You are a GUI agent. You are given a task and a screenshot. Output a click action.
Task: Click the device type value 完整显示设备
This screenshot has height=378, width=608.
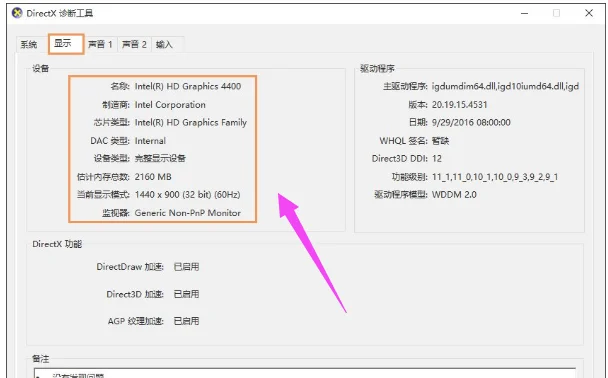[160, 158]
